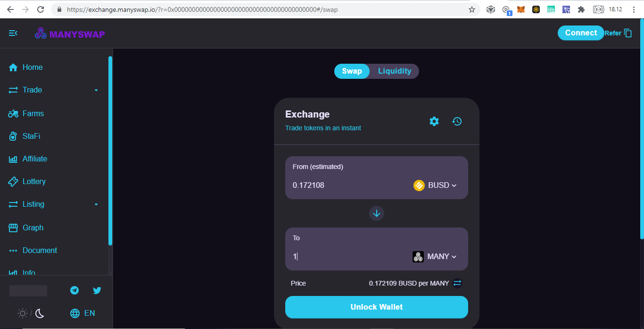This screenshot has width=644, height=329.
Task: Reload the browser page
Action: [41, 9]
